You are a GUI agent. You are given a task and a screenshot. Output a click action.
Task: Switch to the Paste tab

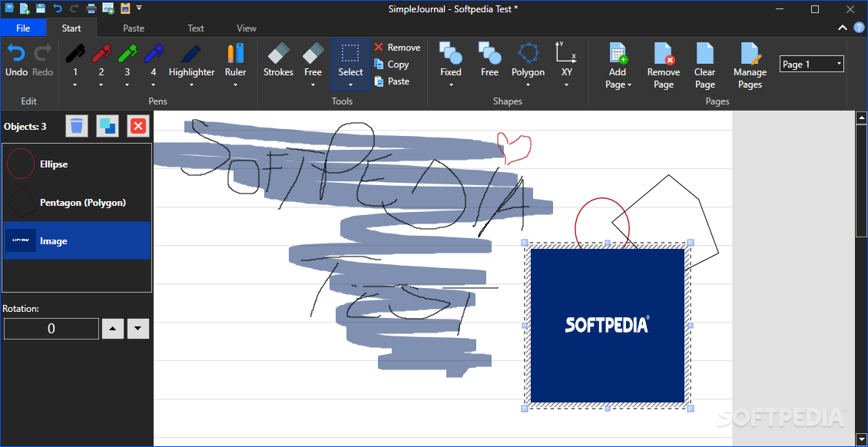134,28
